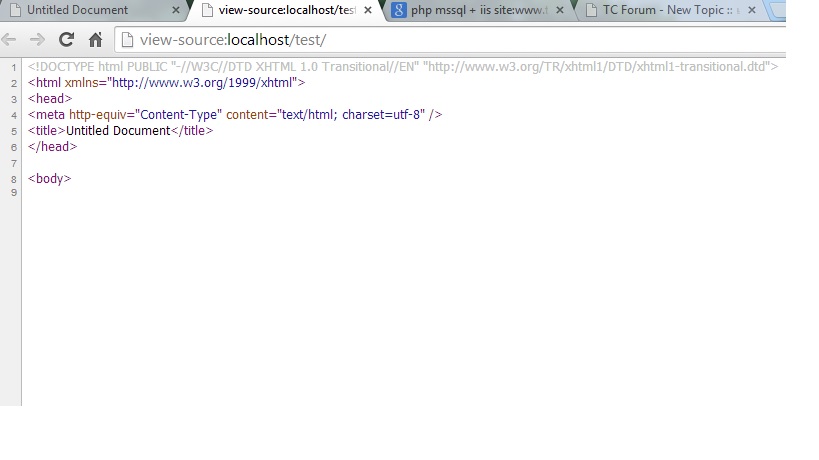Open the w3.org/1999/xhtml link in source

[x=202, y=82]
